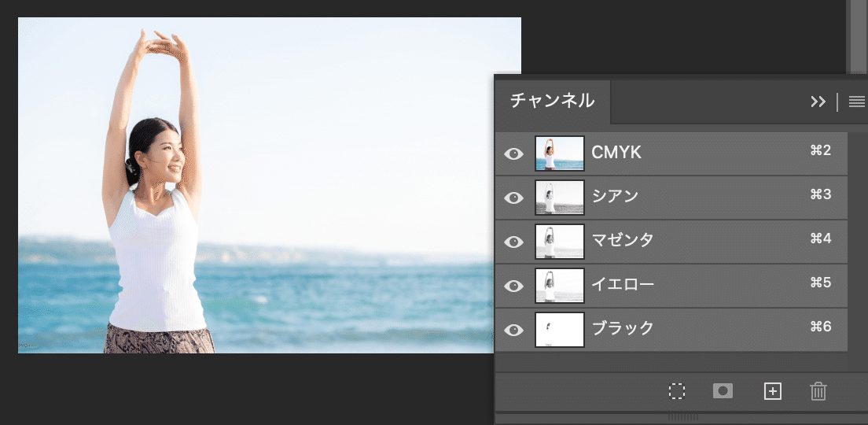Select the マゼンタ channel row label
Viewport: 868px width, 425px height.
(x=623, y=240)
